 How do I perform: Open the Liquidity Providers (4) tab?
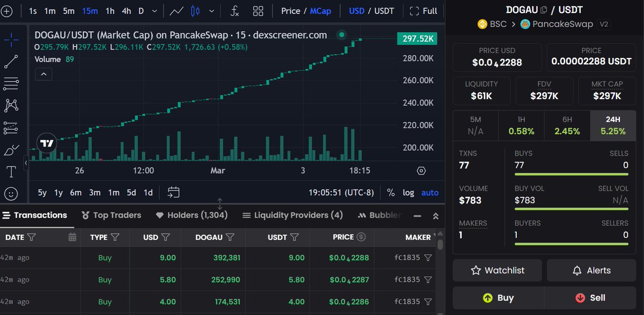292,215
